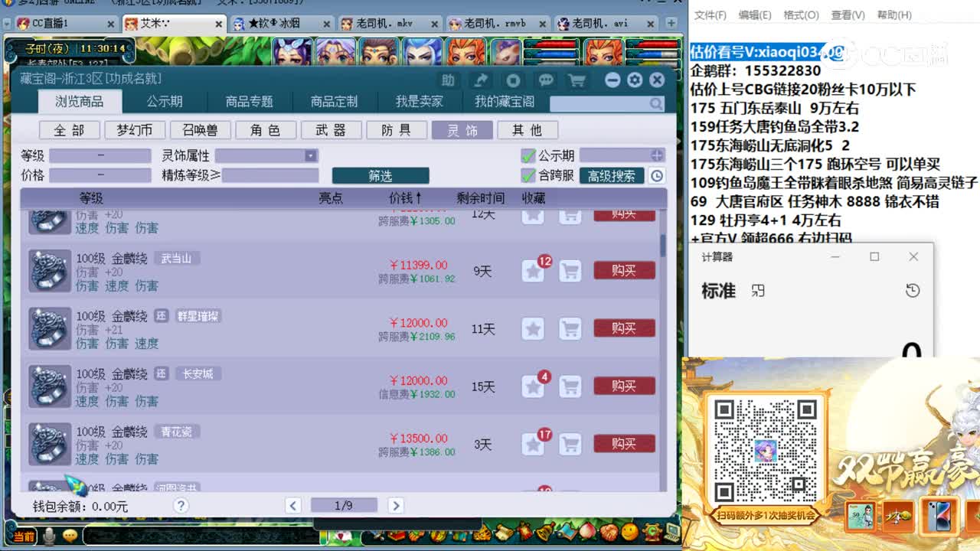Toggle the 公示期 checkbox

point(528,155)
